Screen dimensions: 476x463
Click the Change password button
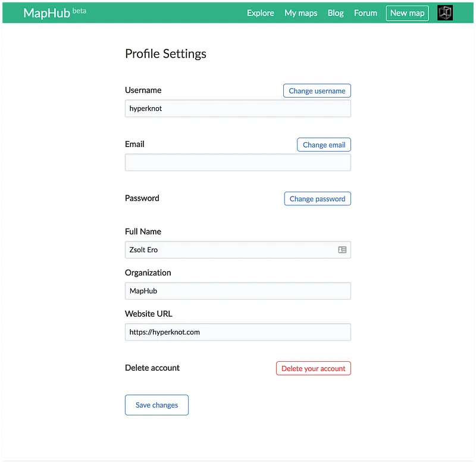(317, 199)
